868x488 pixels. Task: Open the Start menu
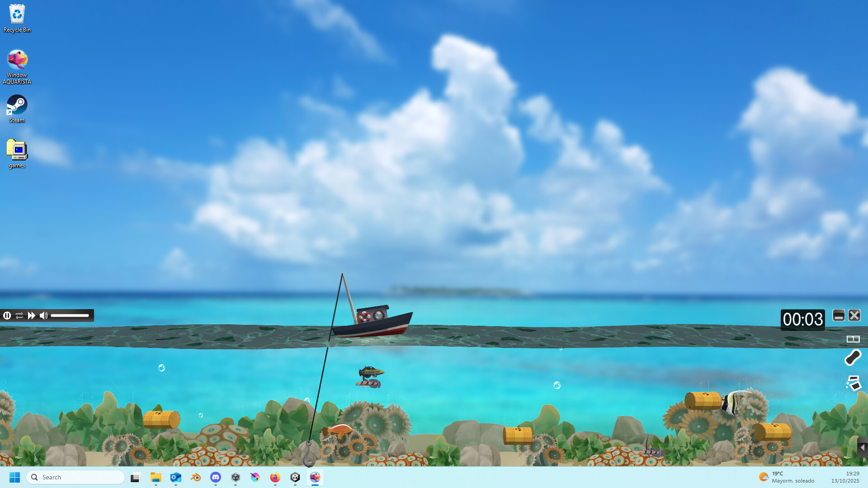(15, 477)
